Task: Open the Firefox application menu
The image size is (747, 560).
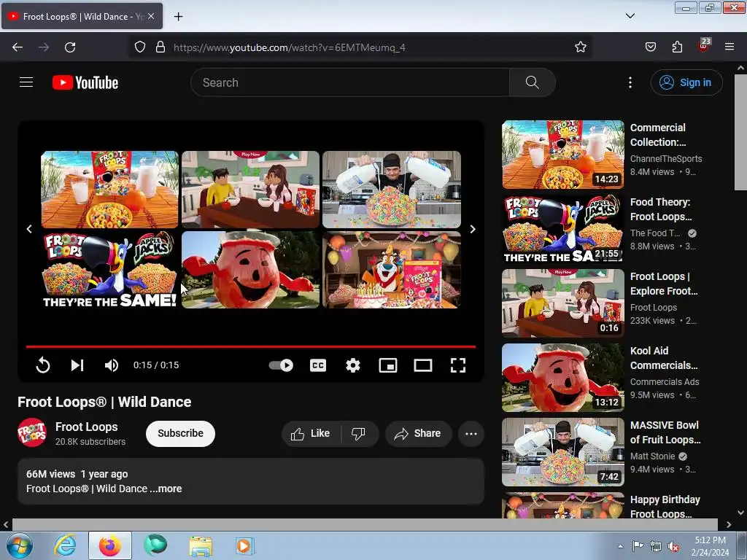Action: [729, 47]
